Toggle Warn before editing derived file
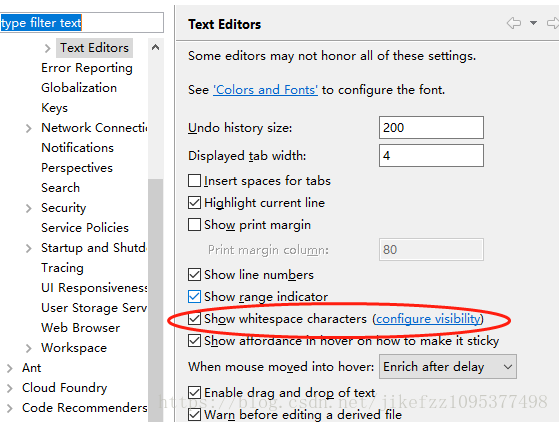 (194, 415)
